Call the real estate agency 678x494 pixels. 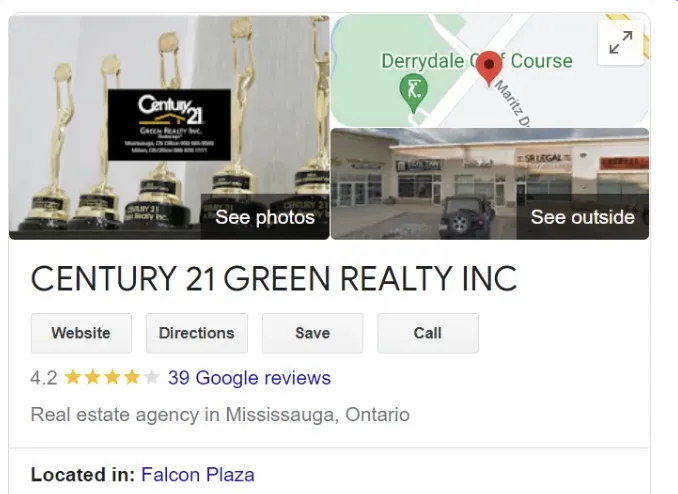[428, 333]
